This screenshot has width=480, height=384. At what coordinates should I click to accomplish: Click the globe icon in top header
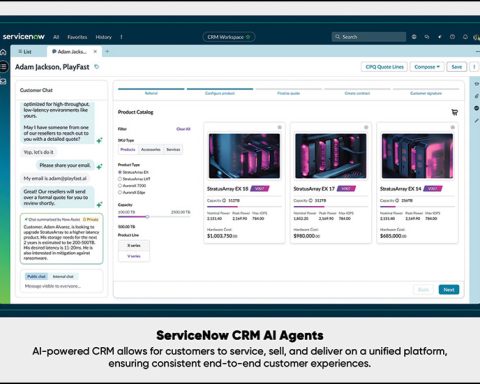(414, 37)
